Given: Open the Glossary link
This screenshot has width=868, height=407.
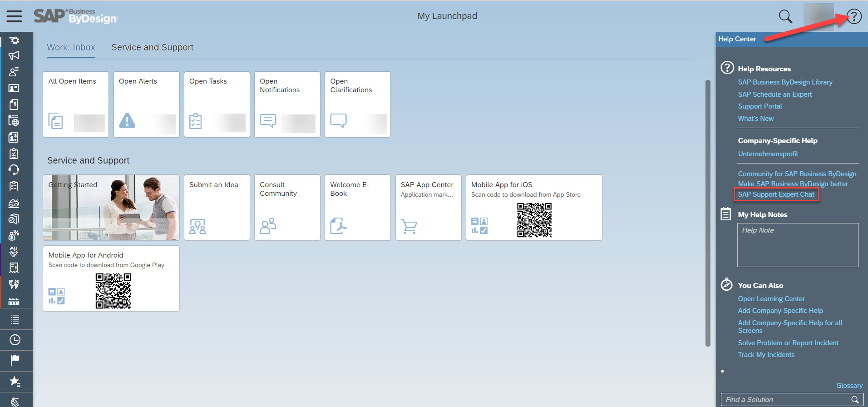Looking at the screenshot, I should 849,386.
